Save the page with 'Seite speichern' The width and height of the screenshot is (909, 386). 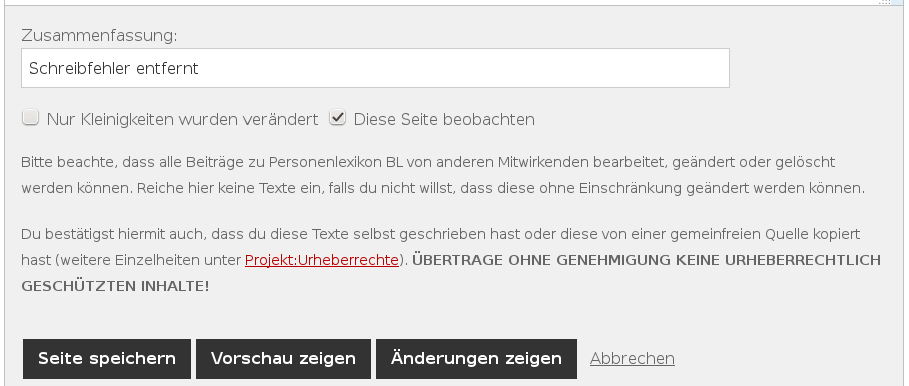coord(107,359)
